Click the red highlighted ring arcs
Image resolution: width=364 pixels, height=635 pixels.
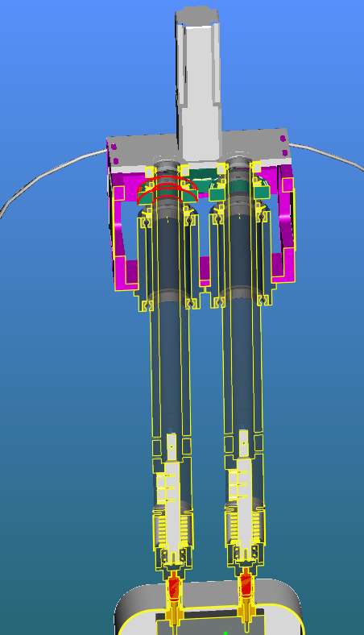(x=168, y=189)
